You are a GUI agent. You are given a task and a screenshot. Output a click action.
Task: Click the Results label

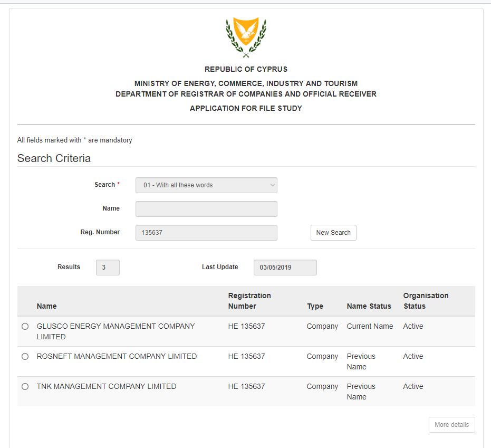point(69,267)
